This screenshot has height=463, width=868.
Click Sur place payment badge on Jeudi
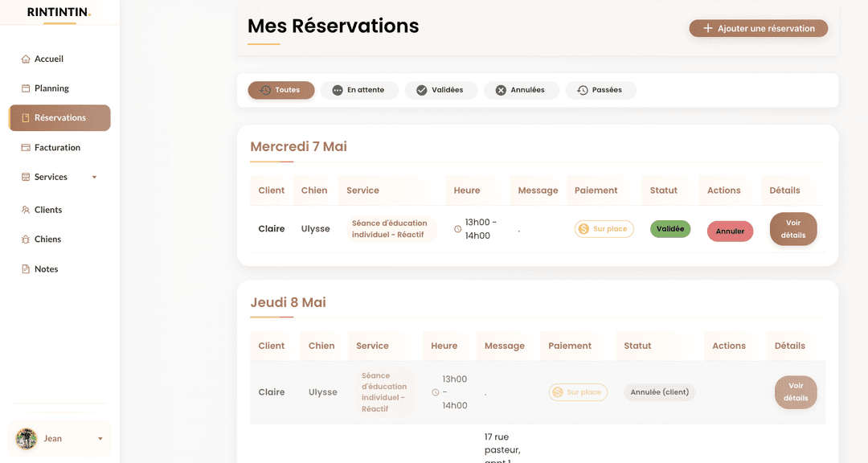pyautogui.click(x=578, y=392)
